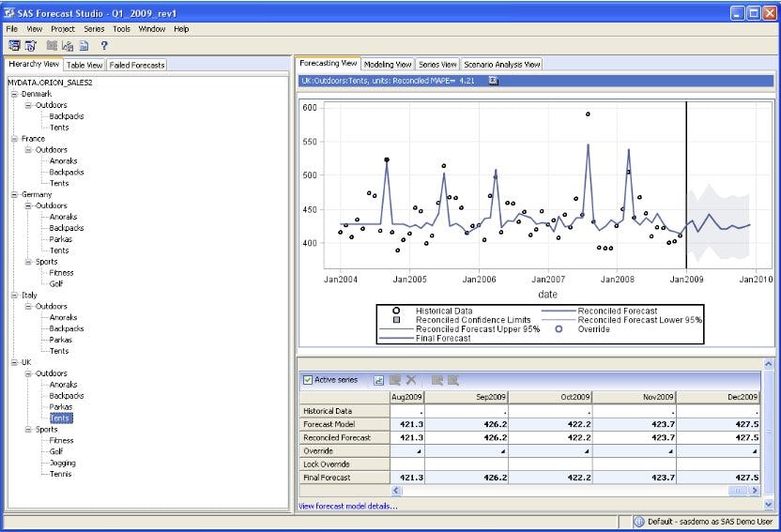Click the document icon left of help icon

point(85,45)
